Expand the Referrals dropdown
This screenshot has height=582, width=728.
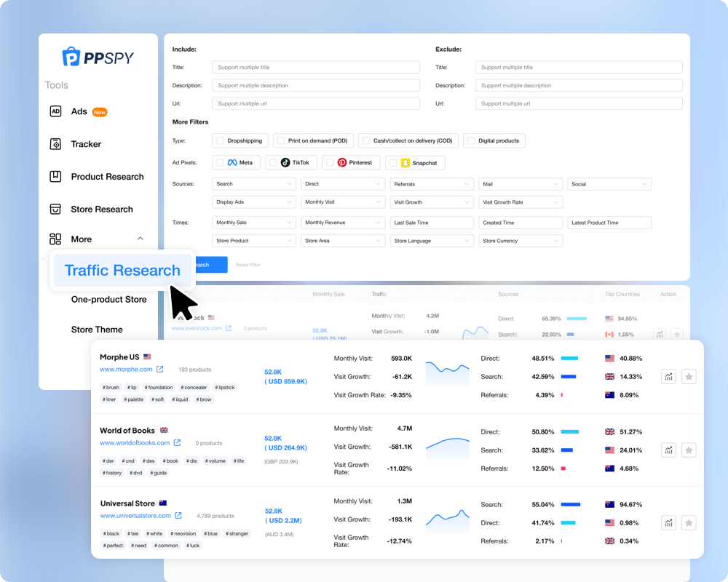(x=432, y=184)
